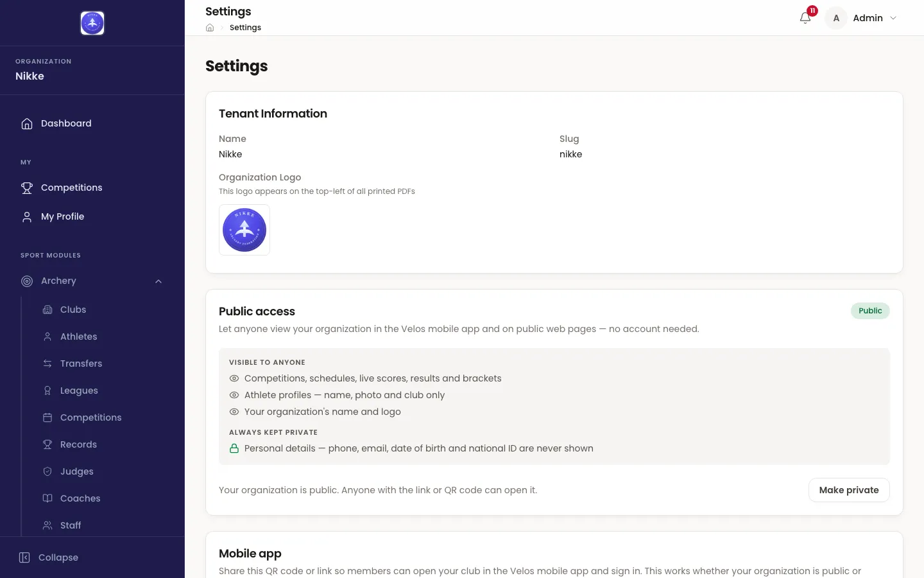Click the Clubs building icon
Viewport: 924px width, 578px height.
click(47, 310)
